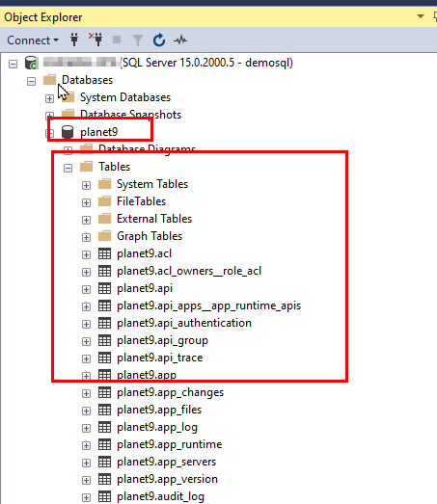Click the table icon for planet9.app_servers
The height and width of the screenshot is (504, 437).
point(104,462)
